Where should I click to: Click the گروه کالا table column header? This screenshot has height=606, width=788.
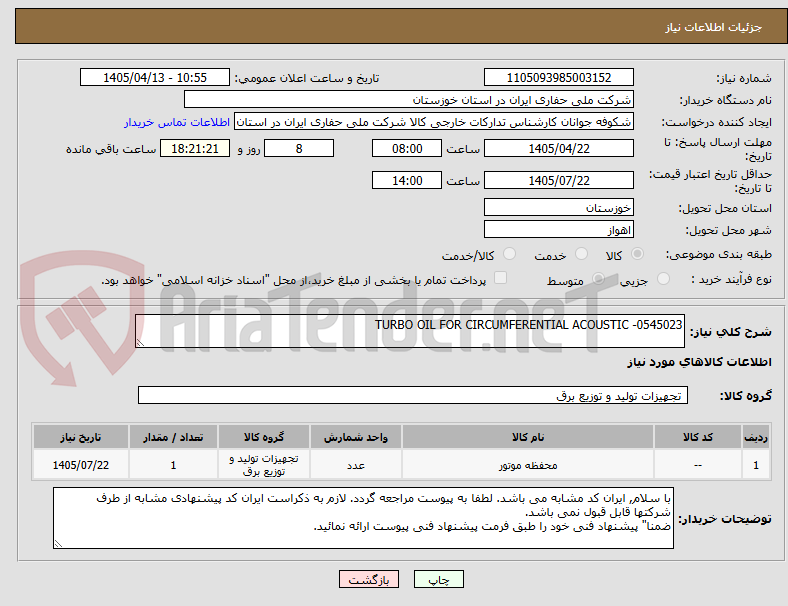click(x=264, y=437)
